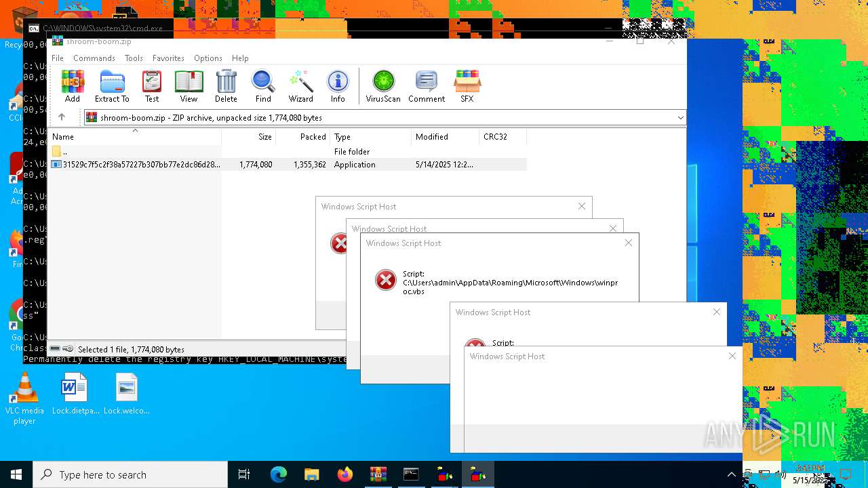Open the View toolbar icon
Viewport: 868px width, 488px height.
[189, 86]
